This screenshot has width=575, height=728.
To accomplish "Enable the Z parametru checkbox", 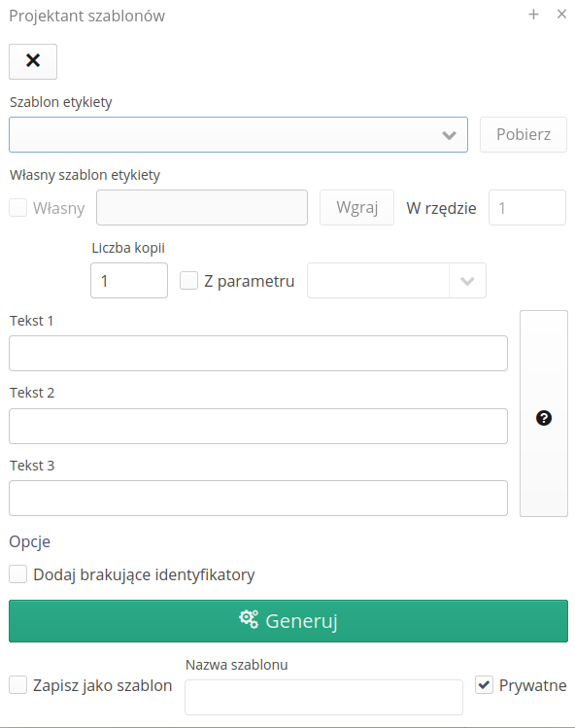I will (188, 281).
